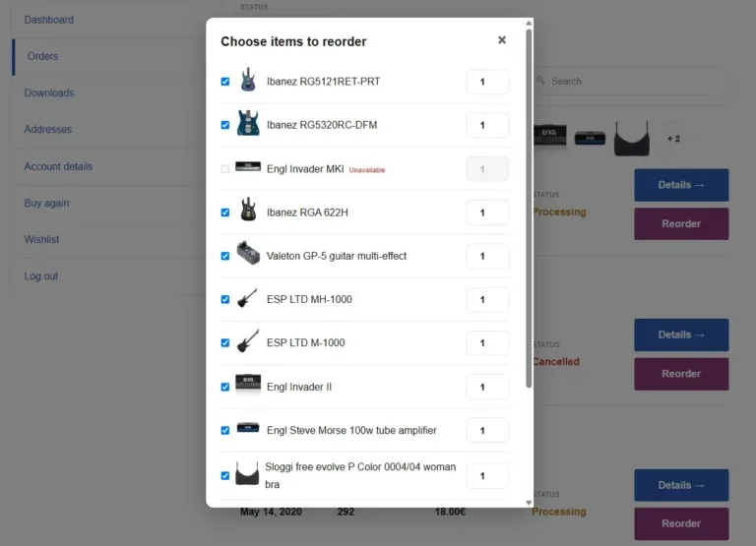Reorder the May 14, 2020 order
Screen dimensions: 756x546
681,523
